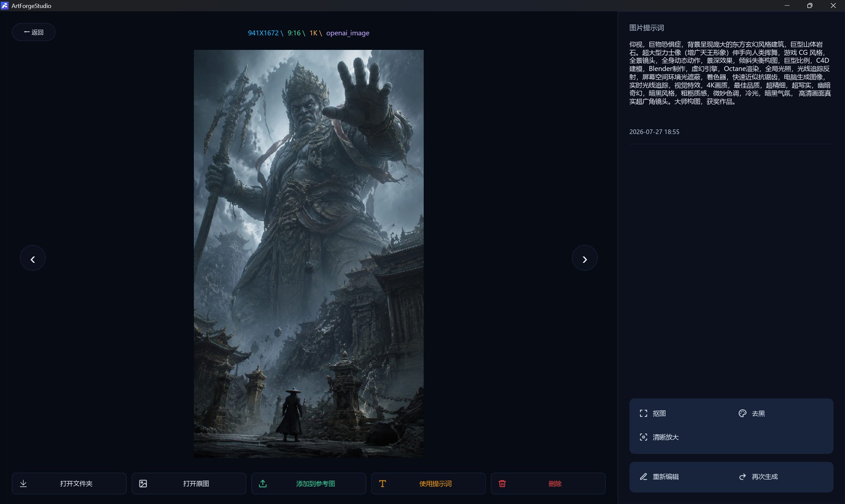Screen dimensions: 845x504
Task: Click the 抠图 cutout frame icon
Action: coord(643,413)
